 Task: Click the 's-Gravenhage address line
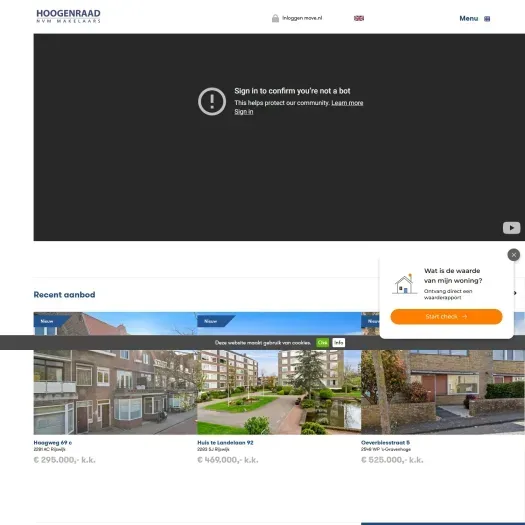386,449
